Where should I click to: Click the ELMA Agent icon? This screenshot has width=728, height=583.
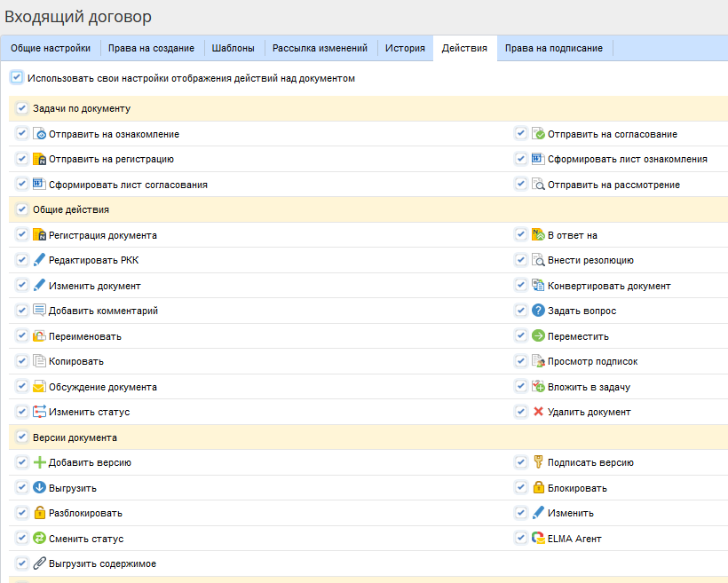point(538,539)
